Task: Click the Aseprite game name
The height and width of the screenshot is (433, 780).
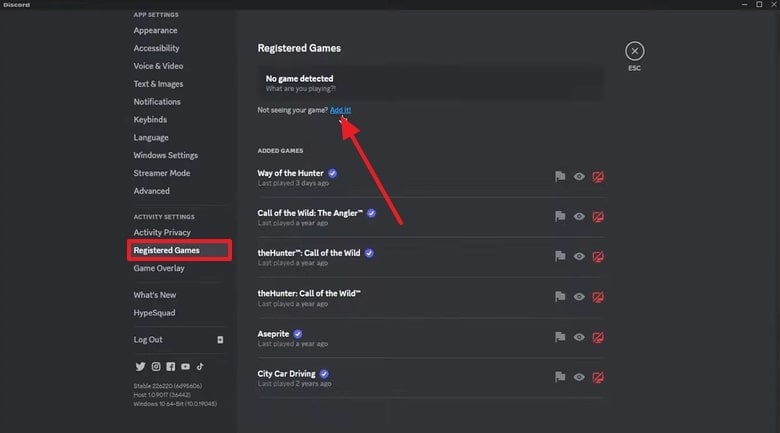Action: [x=273, y=334]
